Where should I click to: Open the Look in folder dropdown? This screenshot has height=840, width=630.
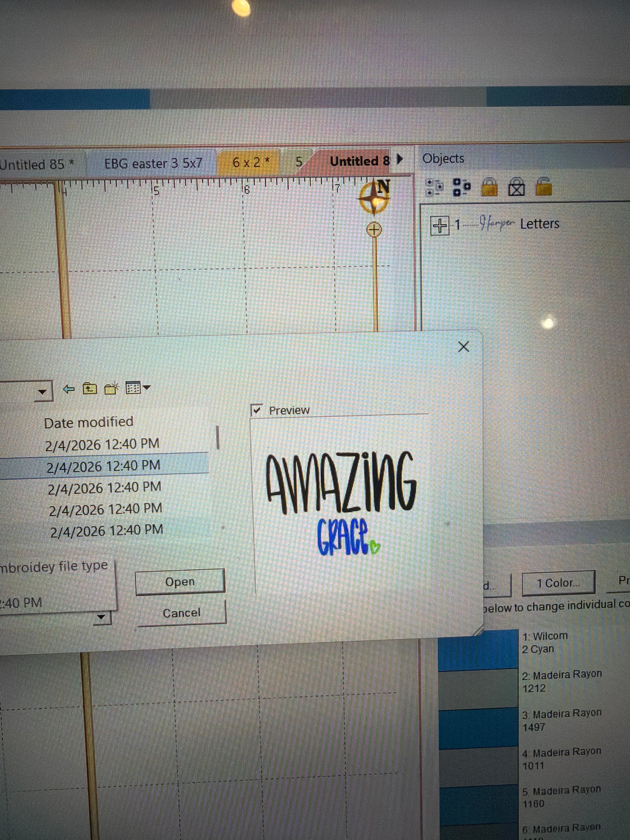point(42,391)
